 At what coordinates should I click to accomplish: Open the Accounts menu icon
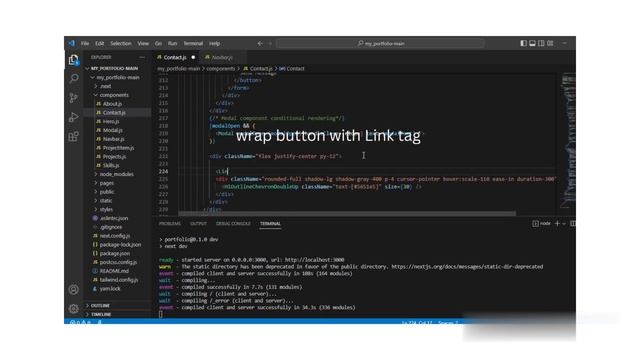73,289
